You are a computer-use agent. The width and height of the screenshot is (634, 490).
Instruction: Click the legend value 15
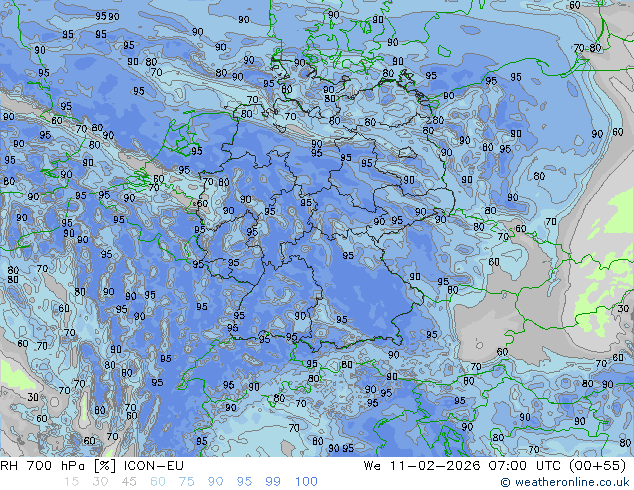click(x=71, y=481)
